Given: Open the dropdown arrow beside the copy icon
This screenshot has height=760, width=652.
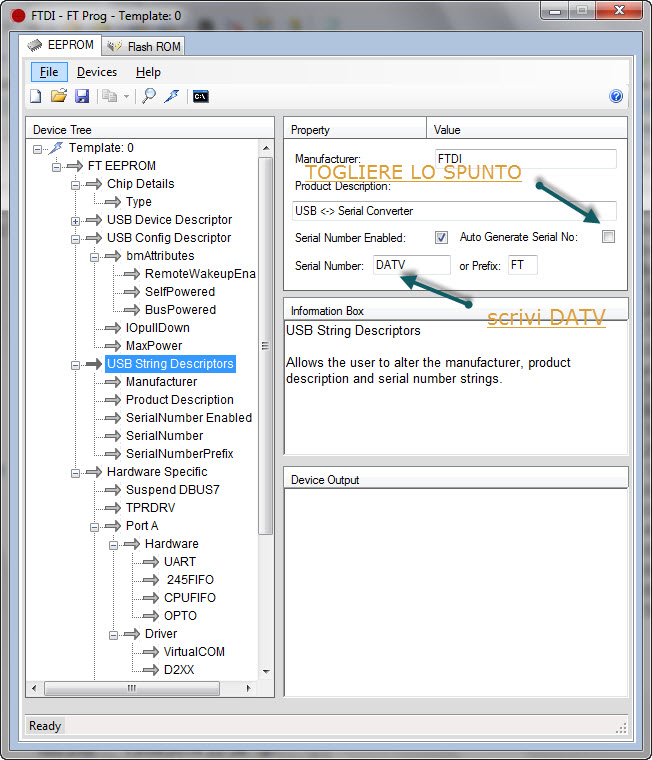Looking at the screenshot, I should pyautogui.click(x=126, y=96).
